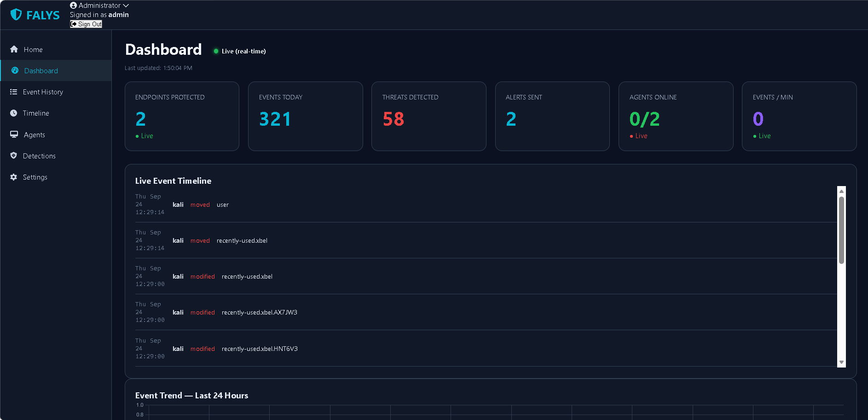Image resolution: width=868 pixels, height=420 pixels.
Task: Click the Last updated timestamp text
Action: click(158, 68)
